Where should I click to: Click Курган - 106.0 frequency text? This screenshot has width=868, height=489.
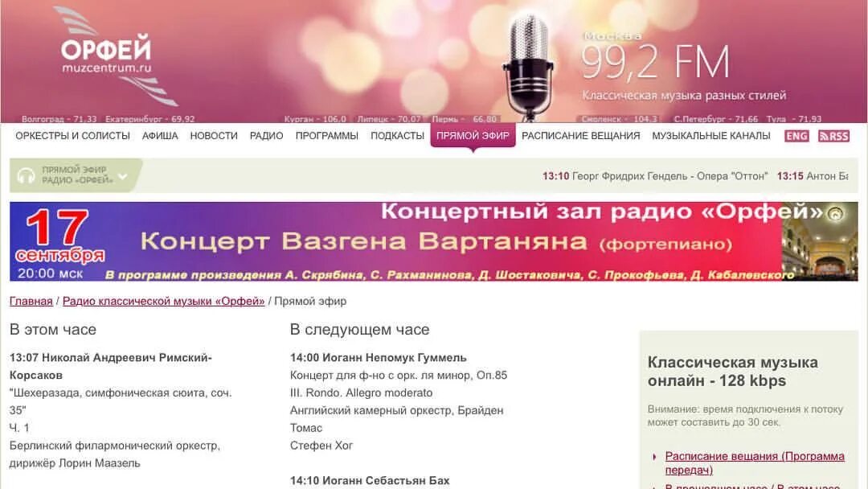[314, 119]
